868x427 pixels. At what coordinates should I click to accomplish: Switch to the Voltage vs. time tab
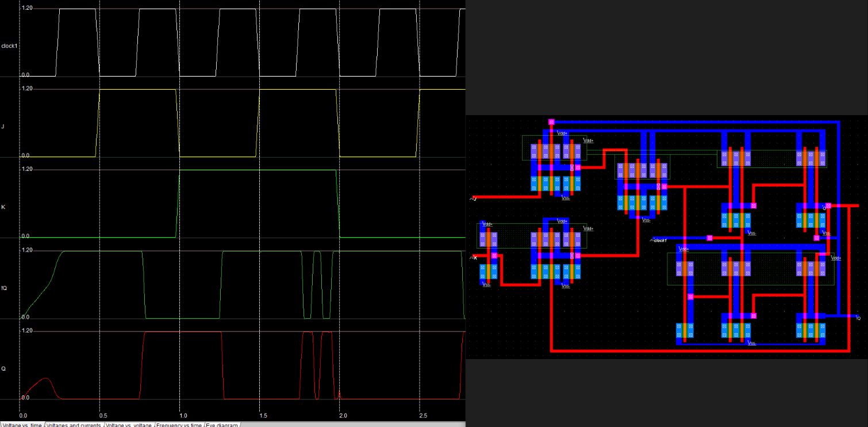pyautogui.click(x=21, y=425)
